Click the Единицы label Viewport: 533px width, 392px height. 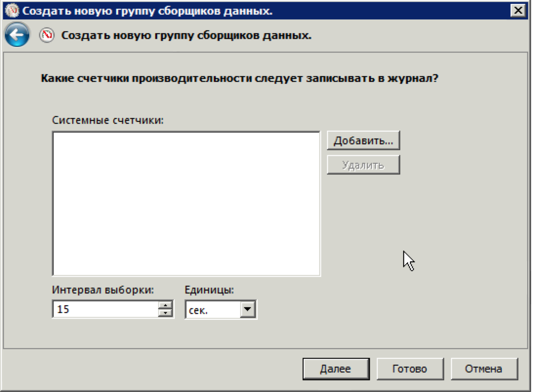pos(209,291)
